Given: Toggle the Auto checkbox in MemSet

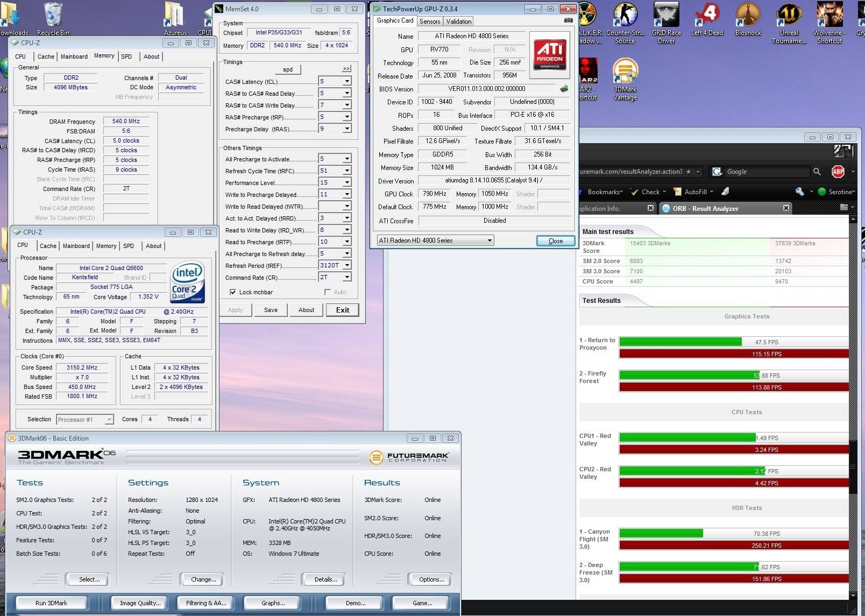Looking at the screenshot, I should click(x=327, y=292).
